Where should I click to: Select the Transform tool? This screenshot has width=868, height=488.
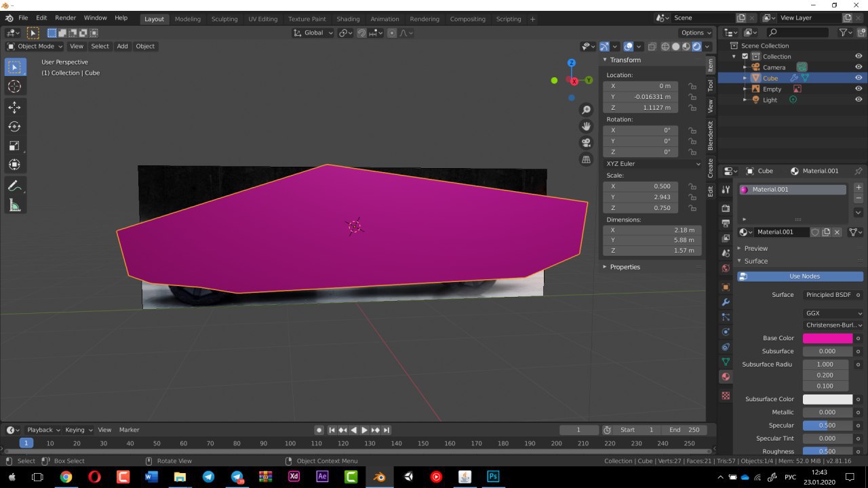coord(15,165)
